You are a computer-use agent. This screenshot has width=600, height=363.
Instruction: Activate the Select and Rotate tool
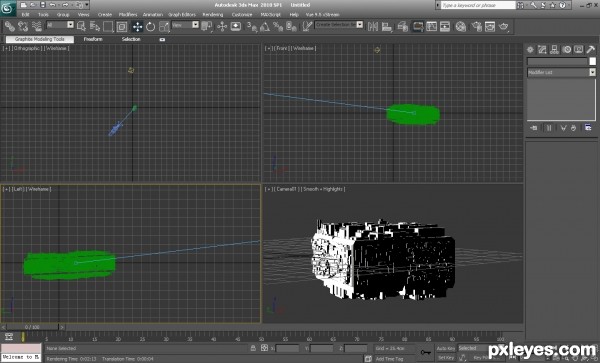click(150, 26)
